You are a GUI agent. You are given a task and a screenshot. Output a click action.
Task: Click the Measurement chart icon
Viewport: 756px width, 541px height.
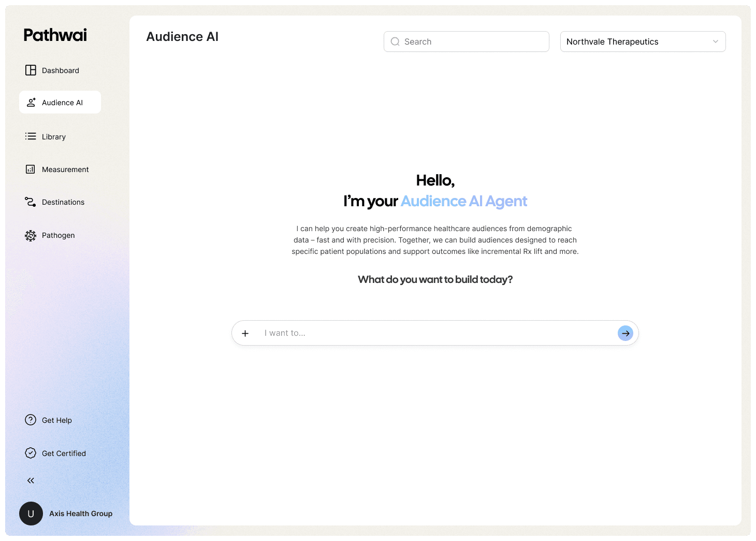click(31, 169)
